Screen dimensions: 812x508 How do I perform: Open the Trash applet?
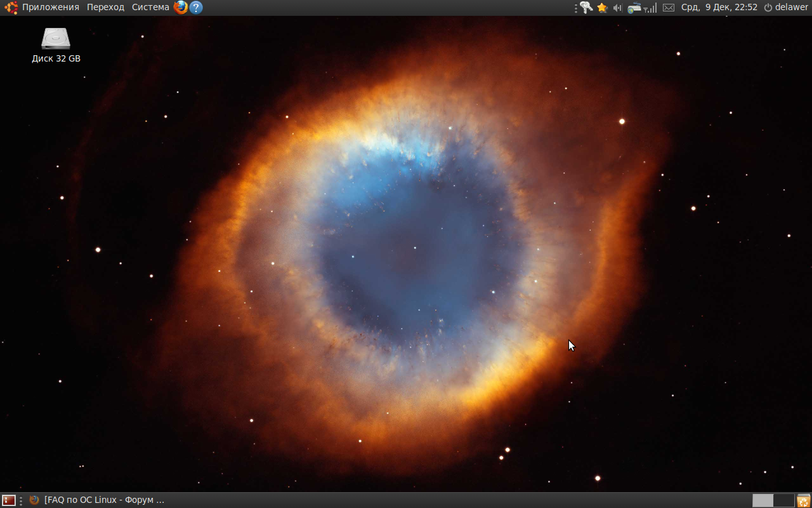(803, 500)
